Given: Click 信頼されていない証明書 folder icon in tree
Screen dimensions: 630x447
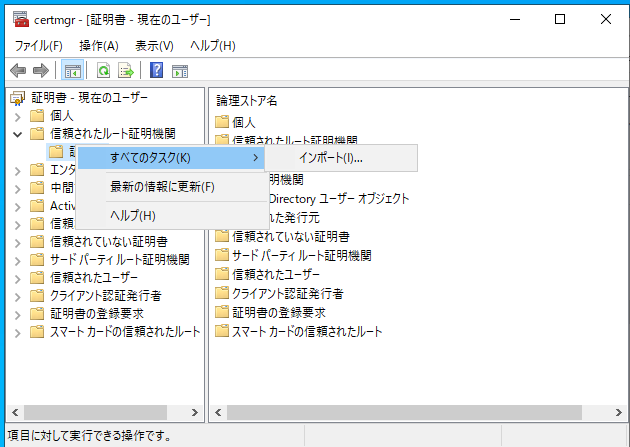Looking at the screenshot, I should (x=37, y=241).
